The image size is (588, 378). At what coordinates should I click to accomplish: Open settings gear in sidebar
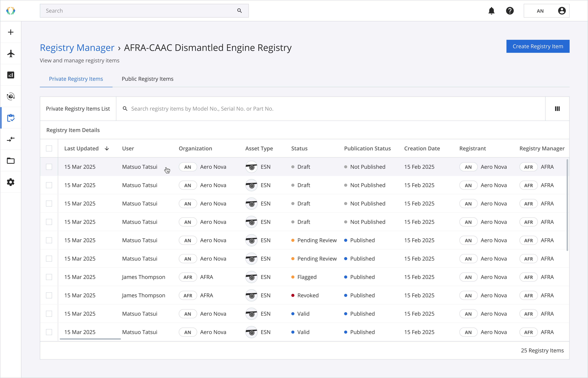click(x=11, y=182)
